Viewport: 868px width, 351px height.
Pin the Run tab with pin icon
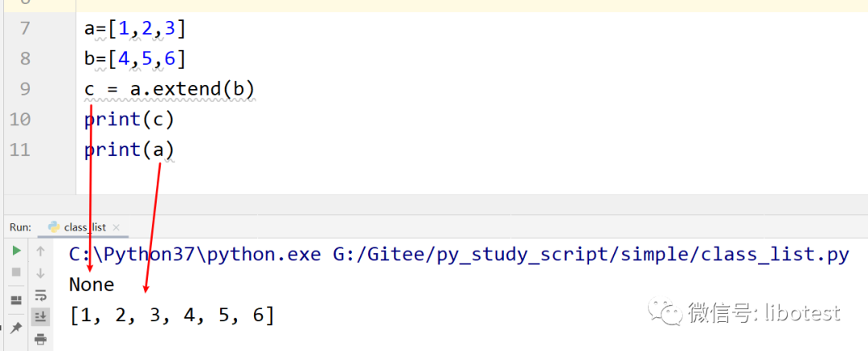[x=16, y=327]
